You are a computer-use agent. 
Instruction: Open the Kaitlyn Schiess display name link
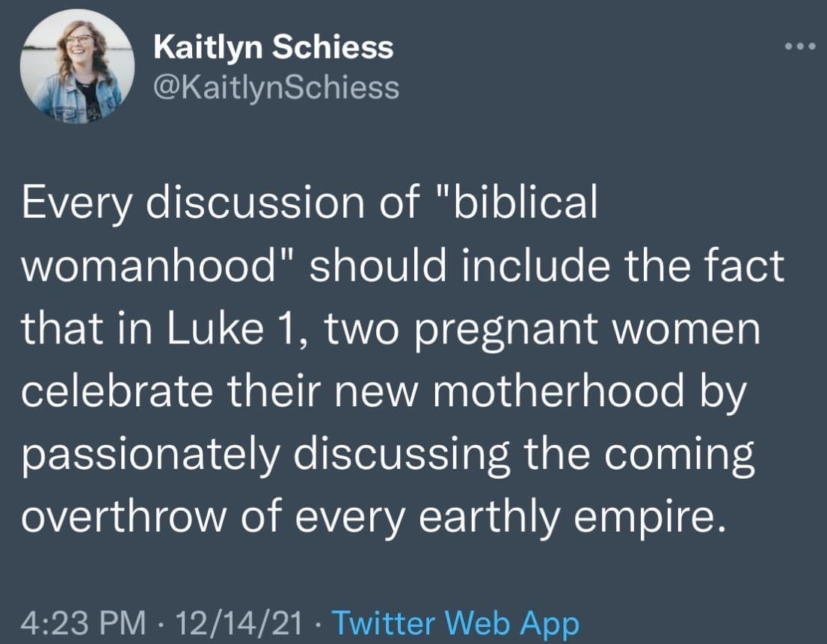273,48
